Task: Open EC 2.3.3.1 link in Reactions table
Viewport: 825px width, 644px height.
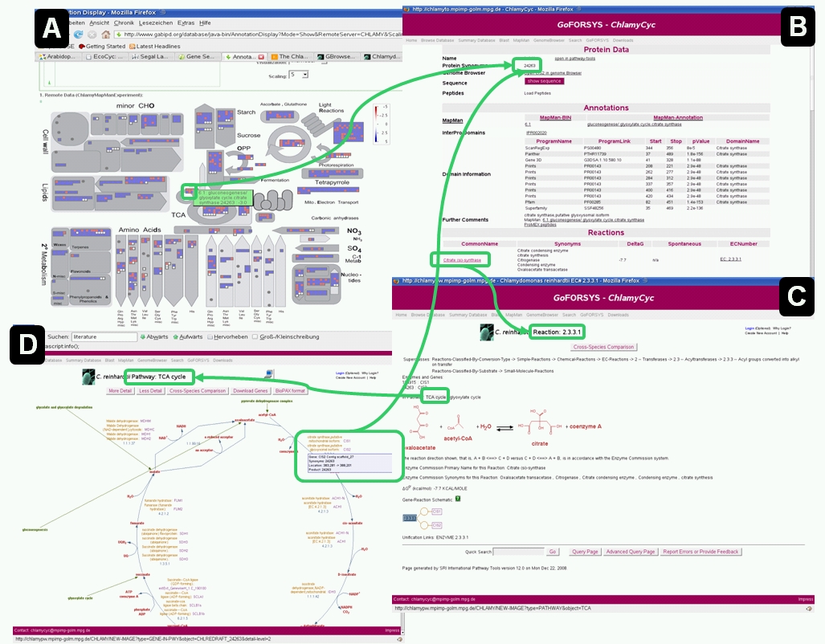Action: coord(730,259)
